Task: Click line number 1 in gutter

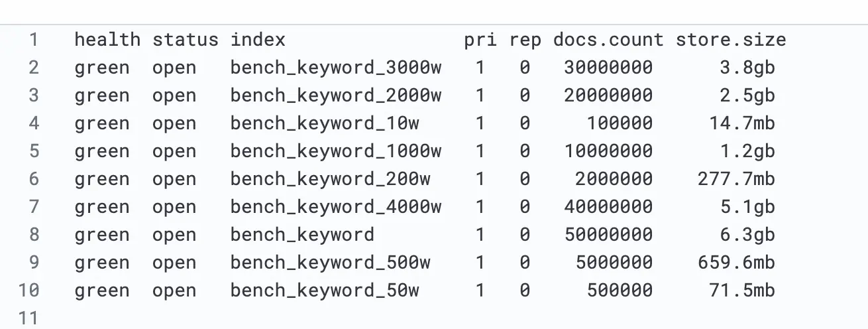Action: point(34,40)
